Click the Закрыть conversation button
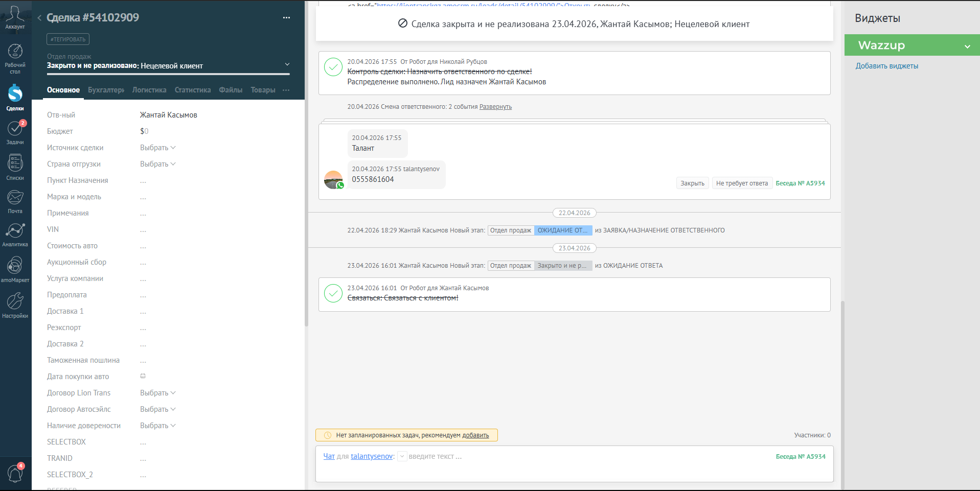The image size is (980, 491). [x=692, y=183]
